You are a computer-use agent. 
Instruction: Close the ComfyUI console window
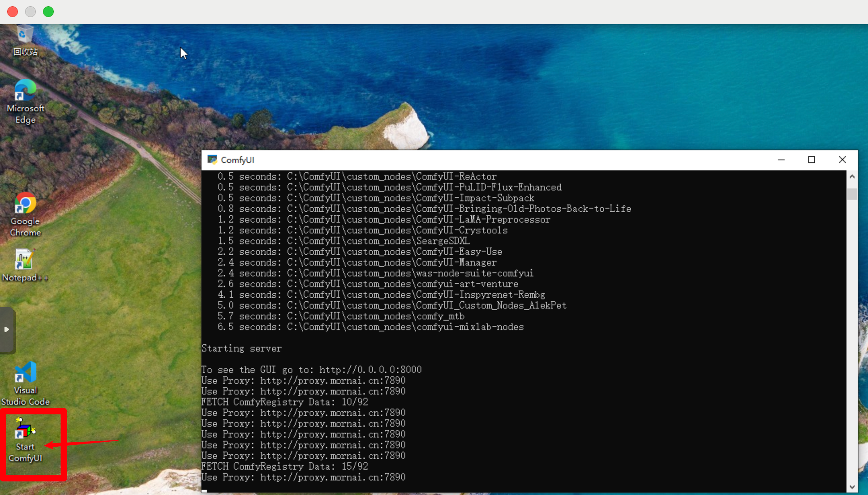[x=842, y=160]
